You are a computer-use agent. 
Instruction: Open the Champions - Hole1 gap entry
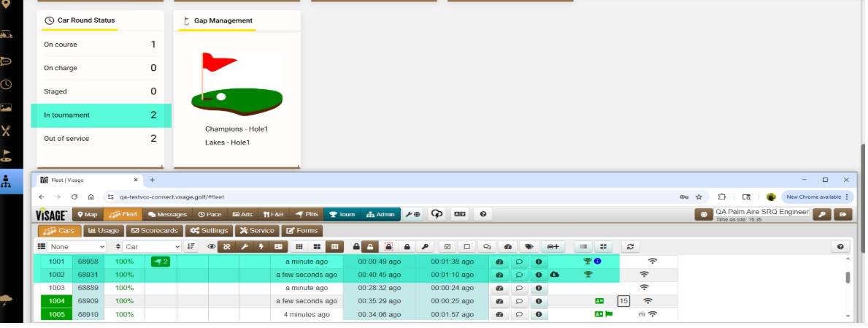237,129
